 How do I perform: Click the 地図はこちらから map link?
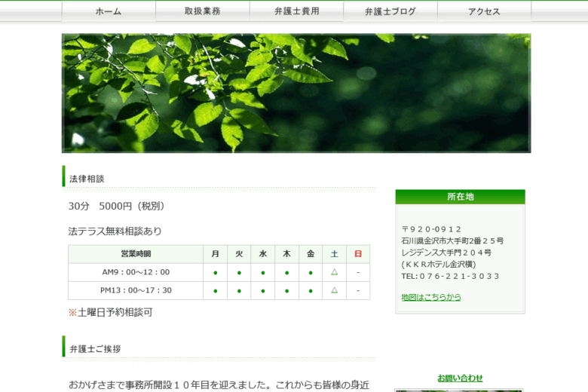point(431,297)
